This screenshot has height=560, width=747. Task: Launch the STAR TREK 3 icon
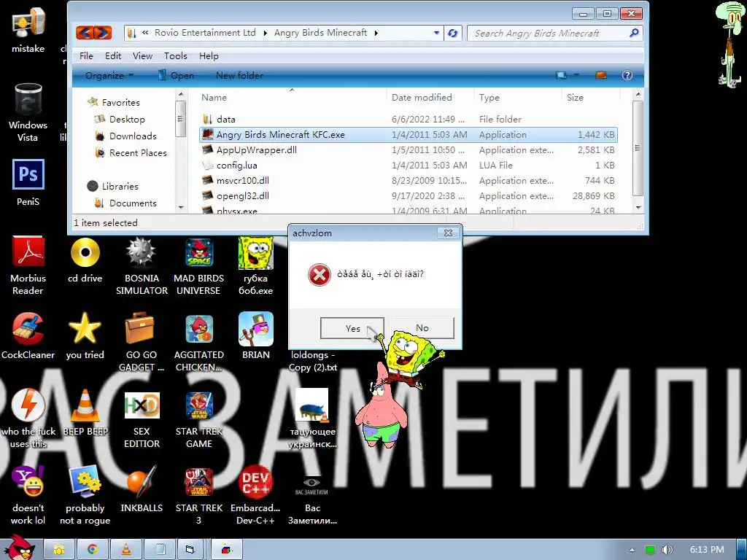point(198,495)
